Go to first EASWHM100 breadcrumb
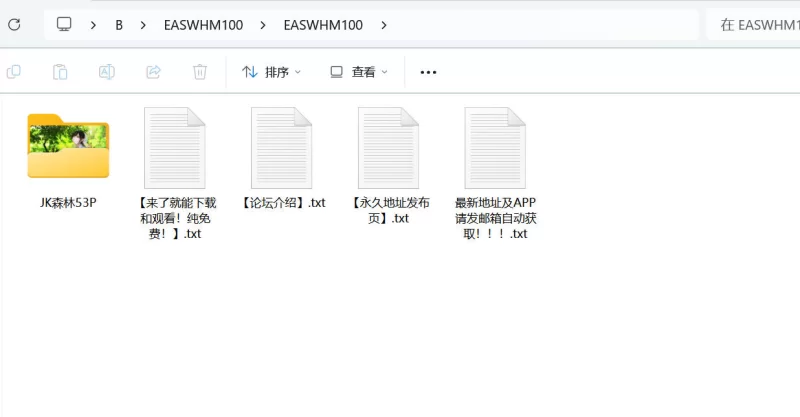Viewport: 800px width, 417px height. tap(203, 25)
